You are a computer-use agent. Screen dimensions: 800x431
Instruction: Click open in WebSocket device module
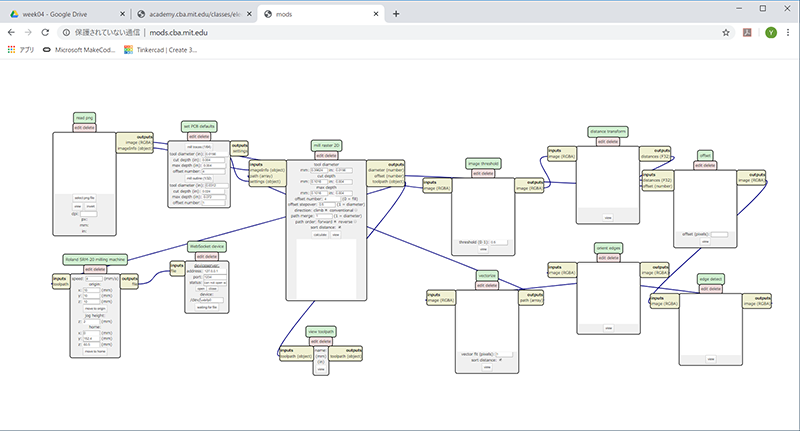[201, 289]
